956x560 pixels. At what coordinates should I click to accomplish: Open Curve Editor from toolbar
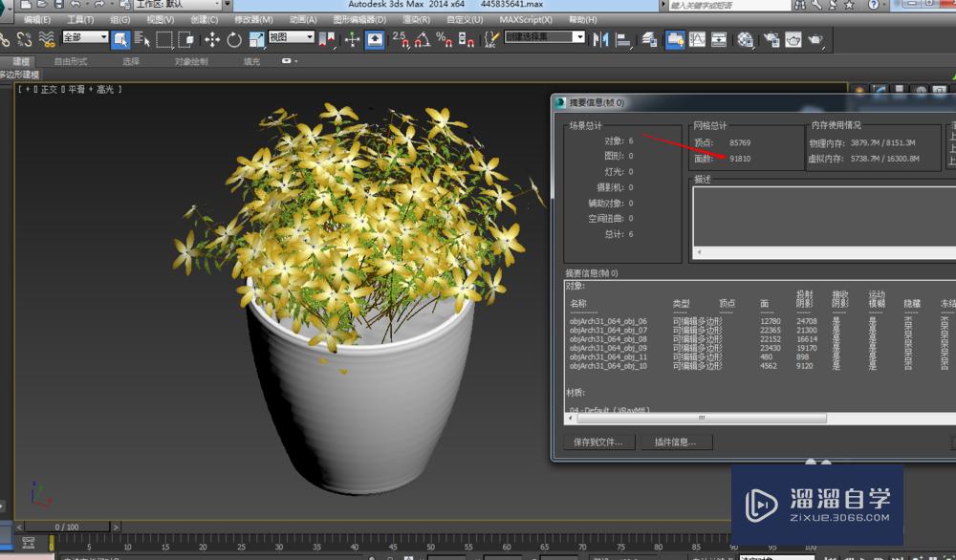click(697, 39)
